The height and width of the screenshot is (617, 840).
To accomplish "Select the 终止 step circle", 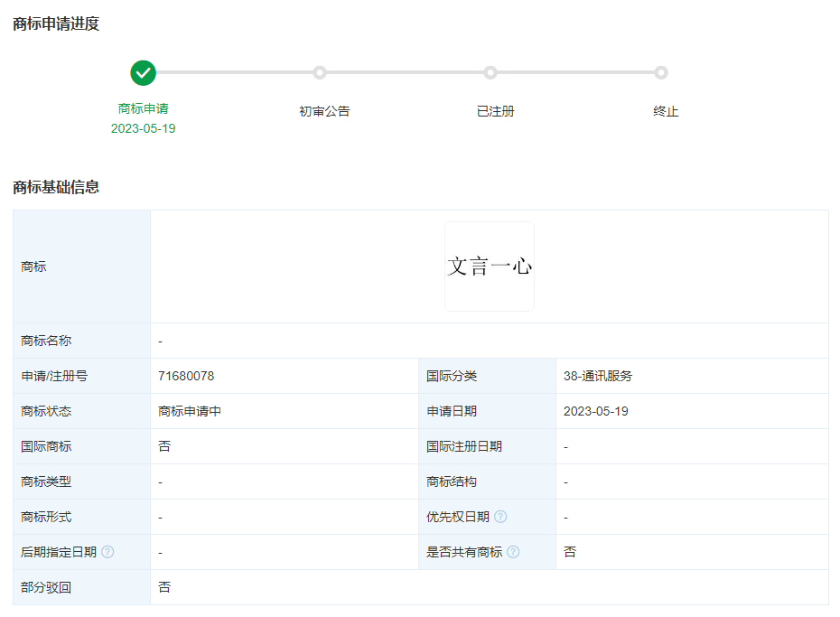I will 660,73.
